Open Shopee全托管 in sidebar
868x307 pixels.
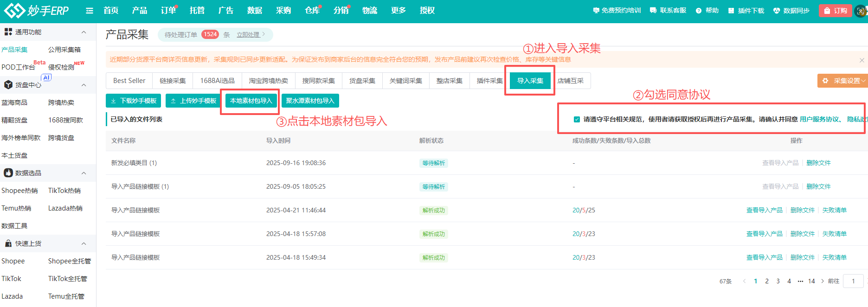point(70,261)
